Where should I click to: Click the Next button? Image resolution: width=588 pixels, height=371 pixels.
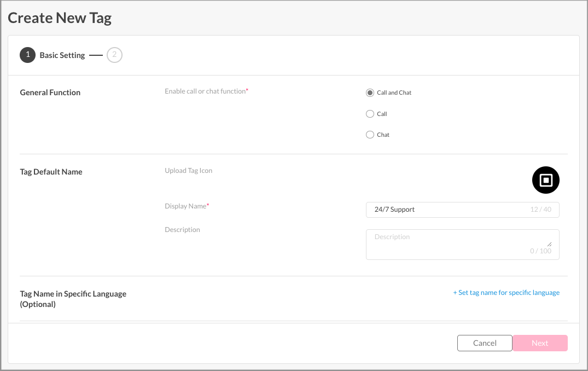pyautogui.click(x=540, y=343)
